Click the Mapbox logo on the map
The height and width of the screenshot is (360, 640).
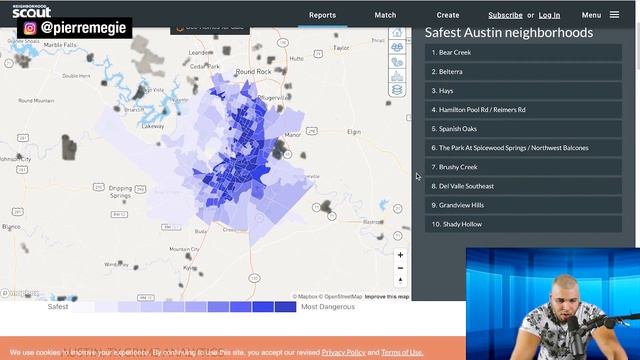pyautogui.click(x=20, y=293)
